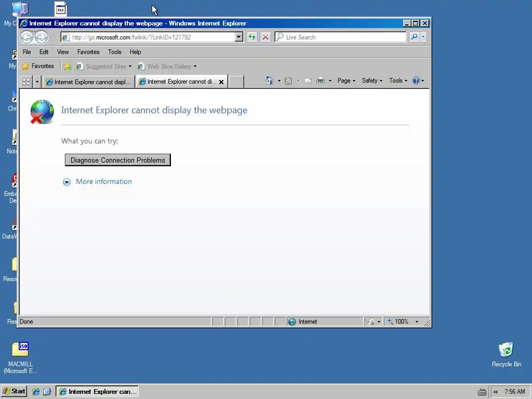Open the Windows Start menu
Image resolution: width=532 pixels, height=399 pixels.
(14, 391)
